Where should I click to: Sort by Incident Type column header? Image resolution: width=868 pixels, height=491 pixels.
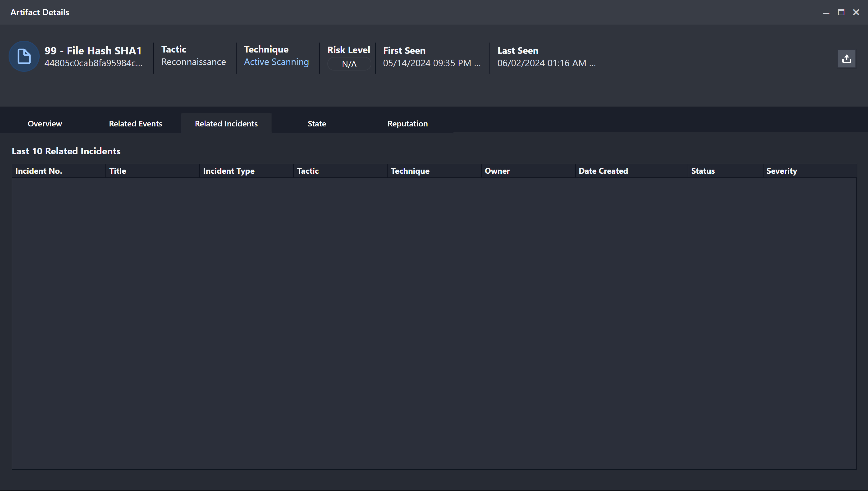pyautogui.click(x=229, y=171)
